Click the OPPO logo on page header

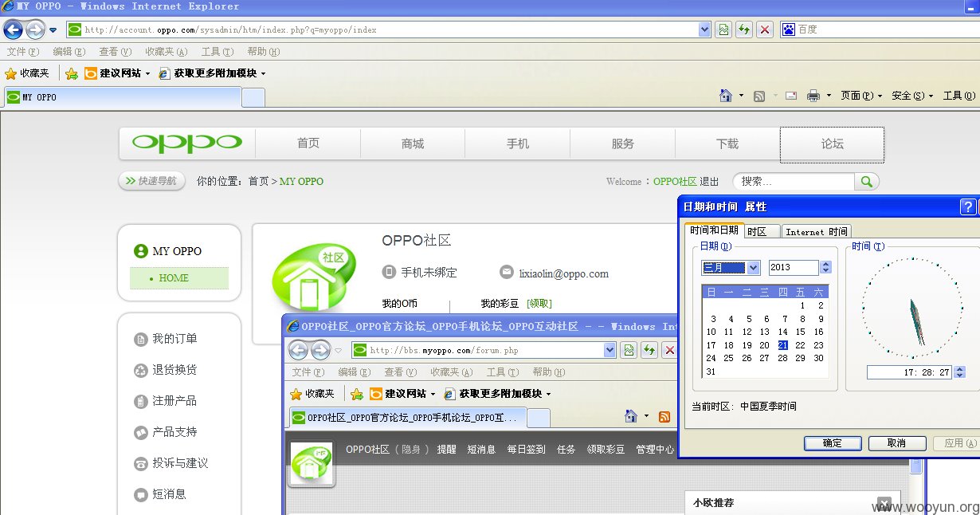pyautogui.click(x=187, y=143)
